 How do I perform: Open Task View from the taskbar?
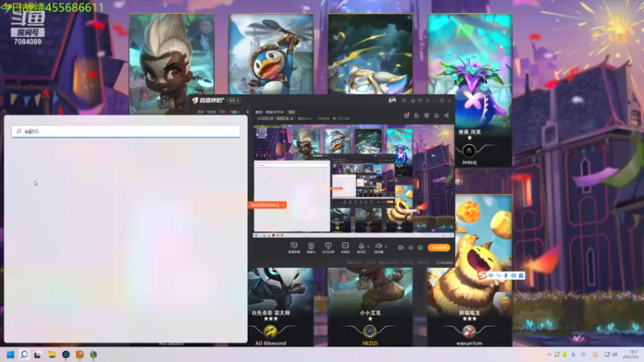(37, 355)
